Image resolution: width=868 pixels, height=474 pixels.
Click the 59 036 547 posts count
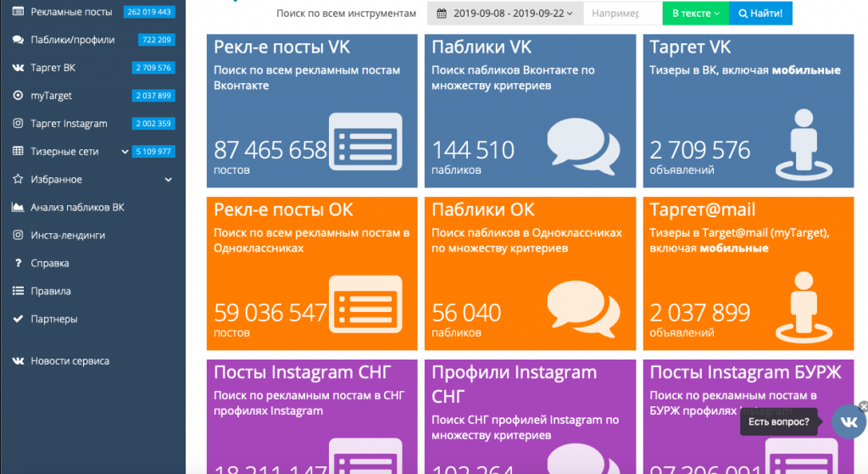pyautogui.click(x=270, y=313)
